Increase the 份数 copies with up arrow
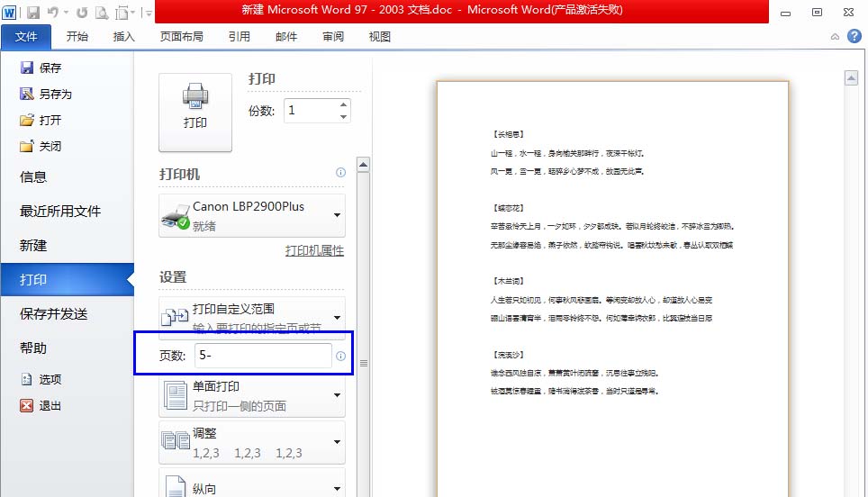868x497 pixels. click(x=342, y=105)
